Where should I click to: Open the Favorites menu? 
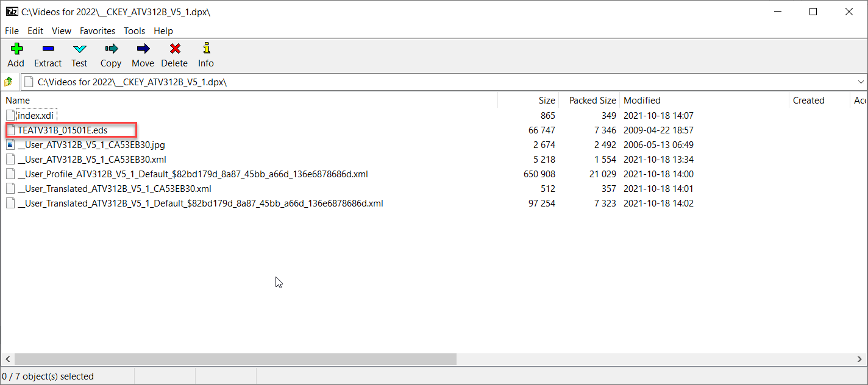coord(98,31)
